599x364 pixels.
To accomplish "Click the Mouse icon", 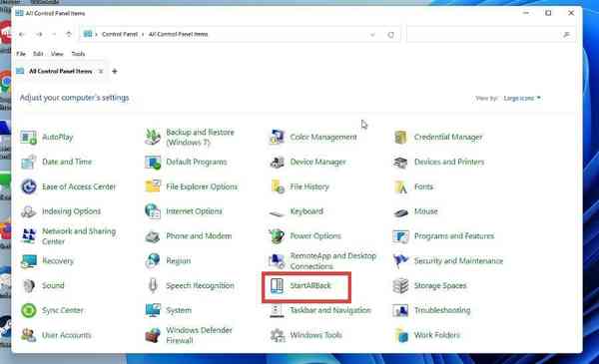I will coord(400,212).
